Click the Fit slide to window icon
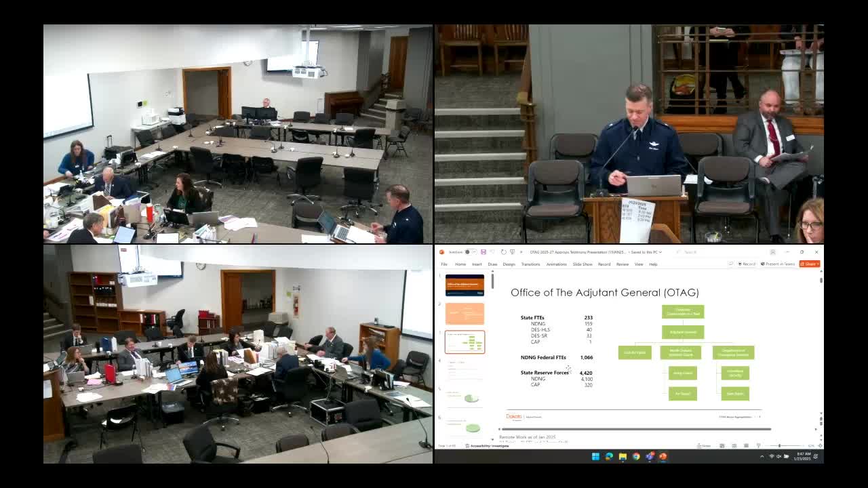The image size is (868, 488). [819, 446]
